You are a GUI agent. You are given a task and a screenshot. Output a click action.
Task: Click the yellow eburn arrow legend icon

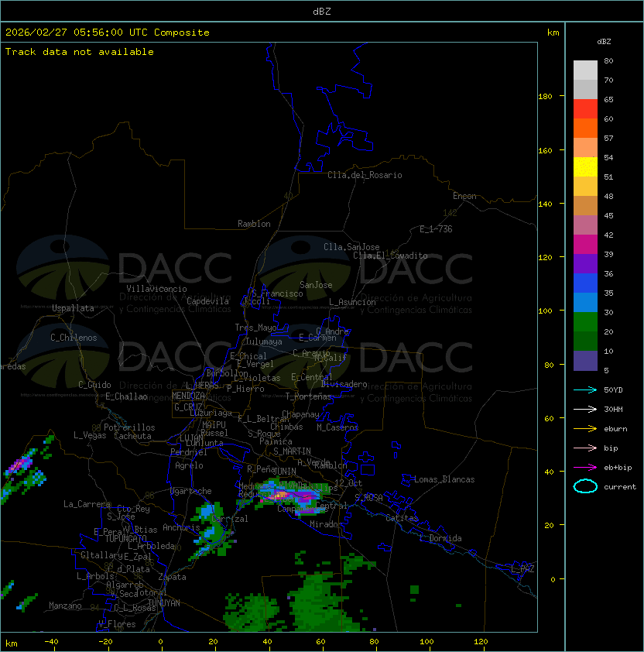pos(585,429)
